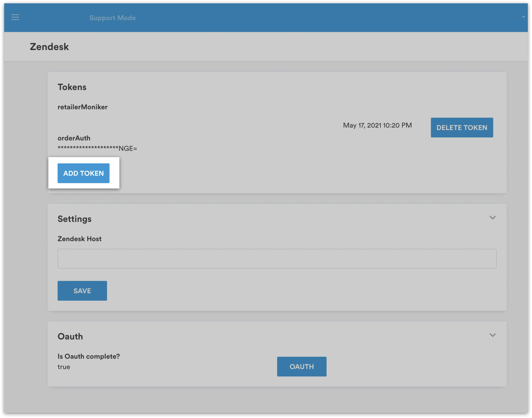Click the Oauth section heading
Image resolution: width=532 pixels, height=418 pixels.
[x=70, y=336]
